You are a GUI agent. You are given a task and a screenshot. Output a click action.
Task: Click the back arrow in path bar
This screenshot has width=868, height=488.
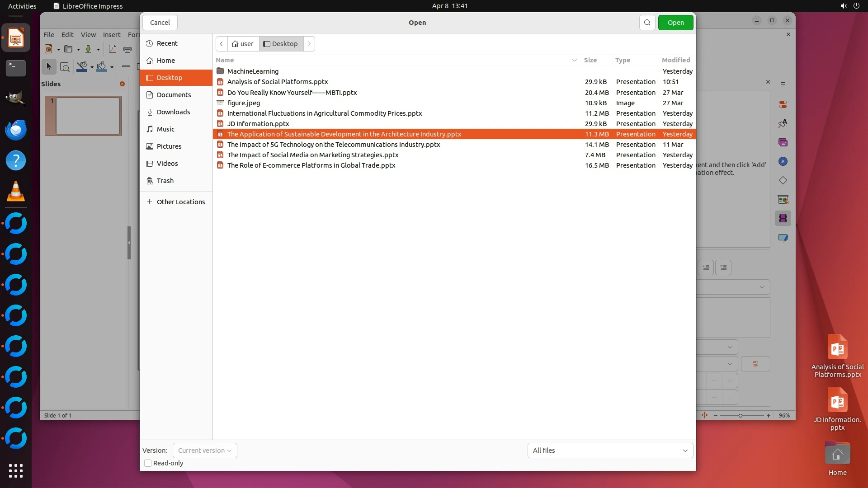[x=222, y=44]
